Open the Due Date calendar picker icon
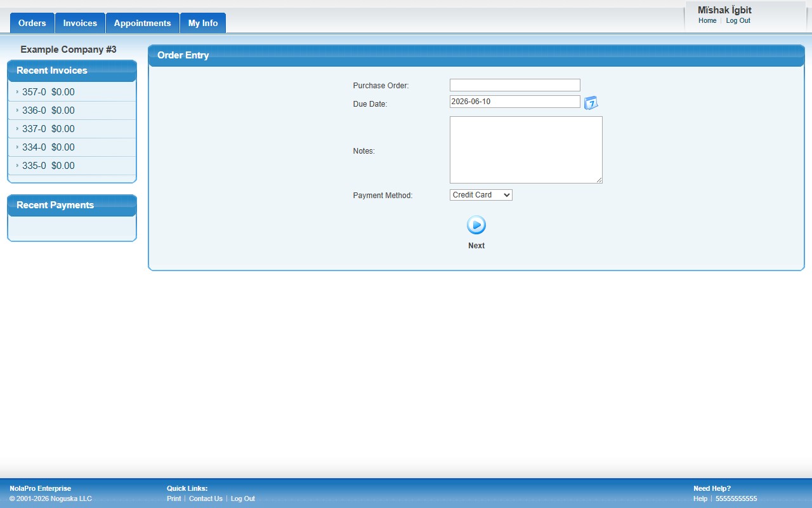The width and height of the screenshot is (812, 508). (x=591, y=103)
